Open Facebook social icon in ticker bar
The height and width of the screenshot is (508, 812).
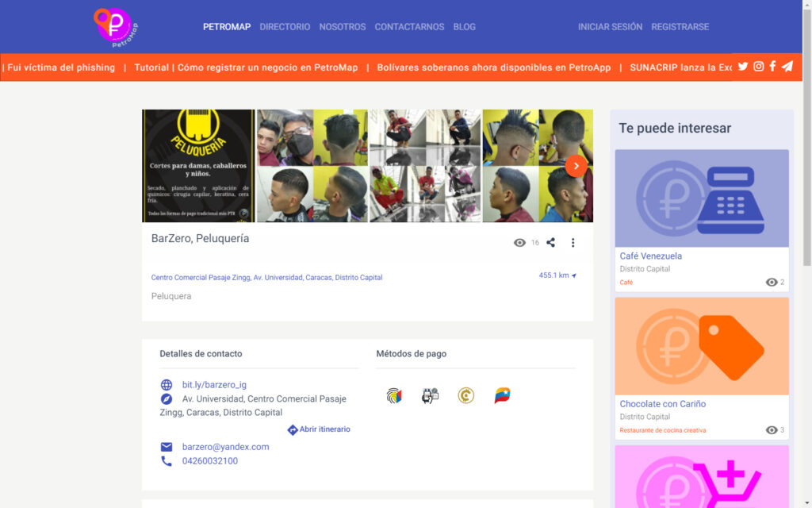(x=772, y=67)
